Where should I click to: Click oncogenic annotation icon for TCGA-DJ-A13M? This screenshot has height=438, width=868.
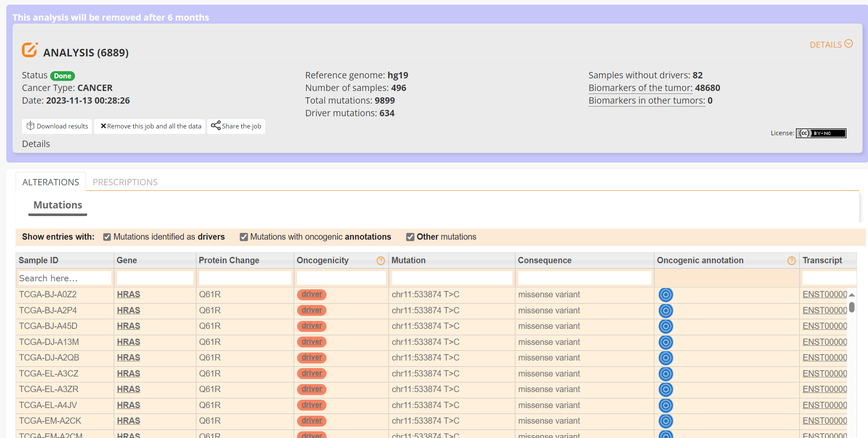coord(666,342)
